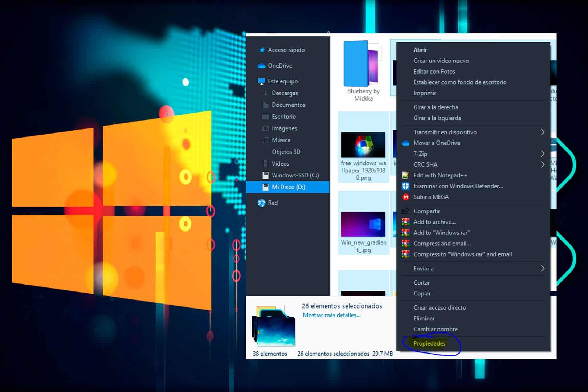Viewport: 588px width, 392px height.
Task: Click the MEGA icon next to Subir a MEGA
Action: point(405,197)
